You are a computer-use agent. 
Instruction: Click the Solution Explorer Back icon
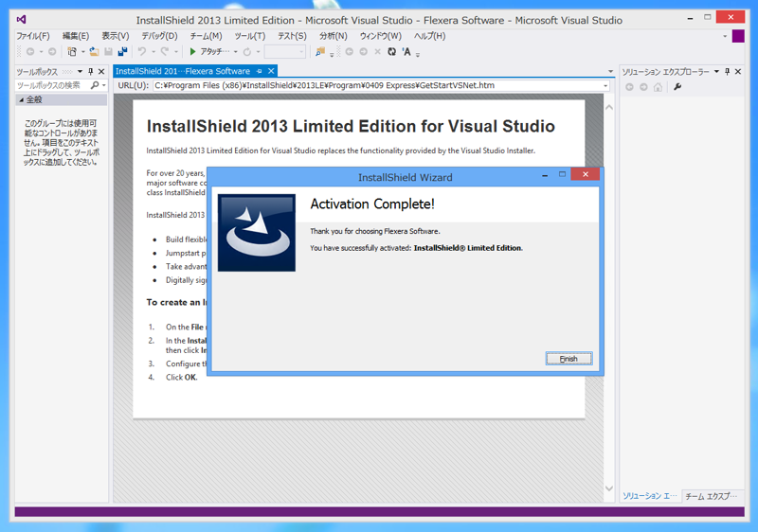tap(629, 87)
